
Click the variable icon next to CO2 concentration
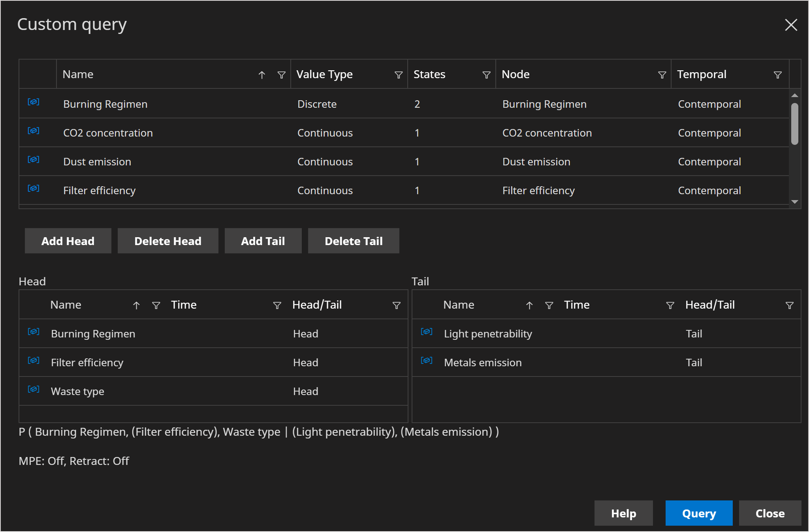[34, 131]
